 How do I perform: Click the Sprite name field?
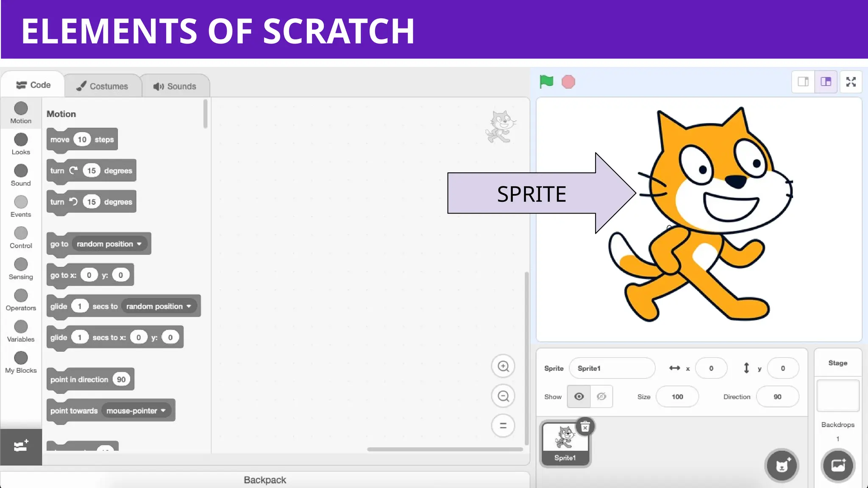click(612, 368)
